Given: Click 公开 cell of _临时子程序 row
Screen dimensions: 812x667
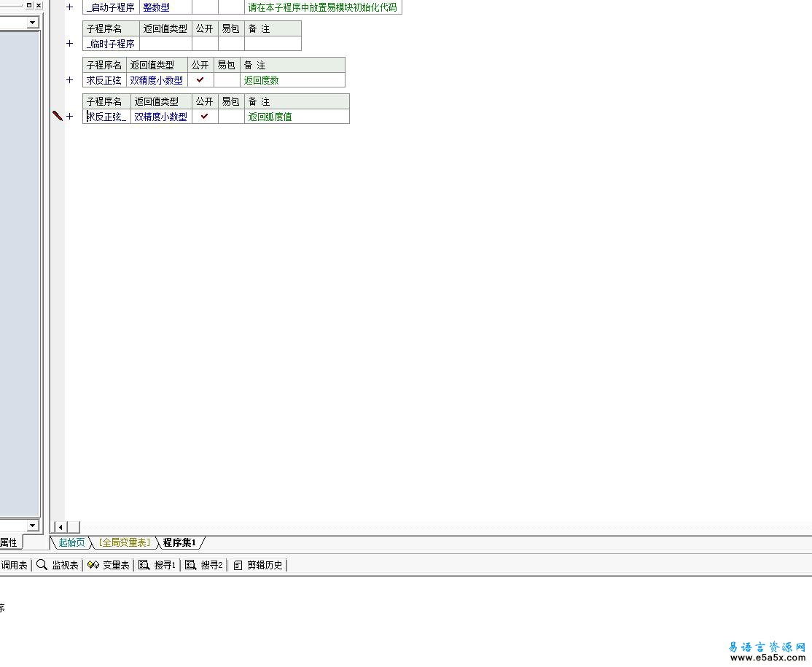Looking at the screenshot, I should tap(205, 44).
